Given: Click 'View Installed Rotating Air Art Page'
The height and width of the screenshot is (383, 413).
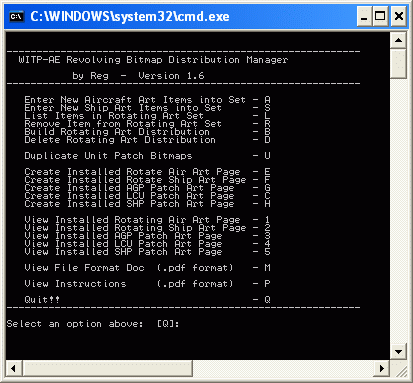Looking at the screenshot, I should (132, 220).
